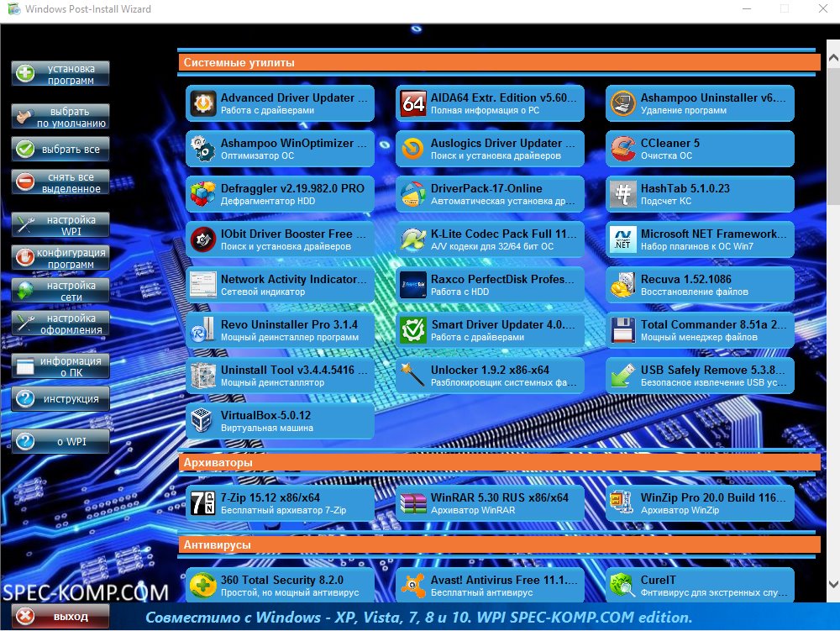The height and width of the screenshot is (631, 840).
Task: Click the Defraggler colored cubes icon
Action: tap(203, 194)
